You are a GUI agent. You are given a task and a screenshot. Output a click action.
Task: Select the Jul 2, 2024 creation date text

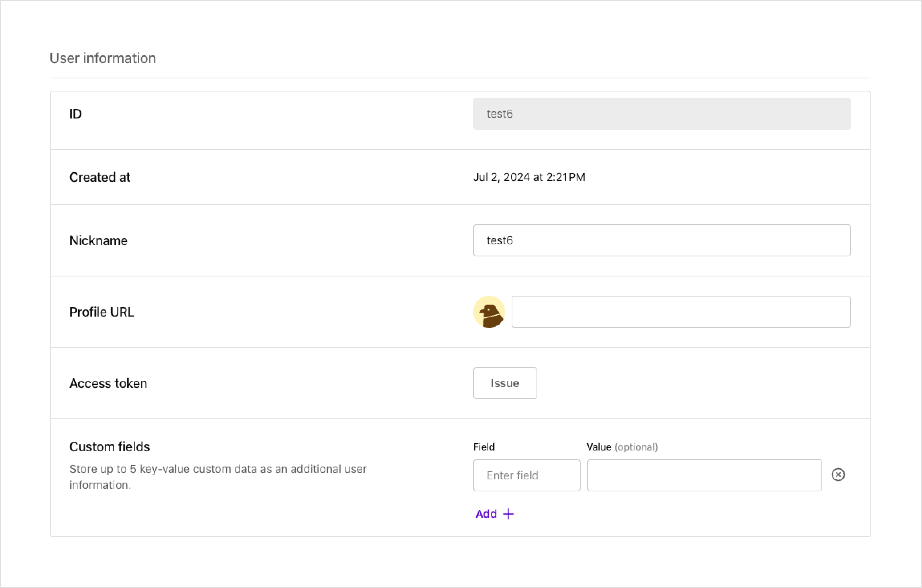click(529, 177)
